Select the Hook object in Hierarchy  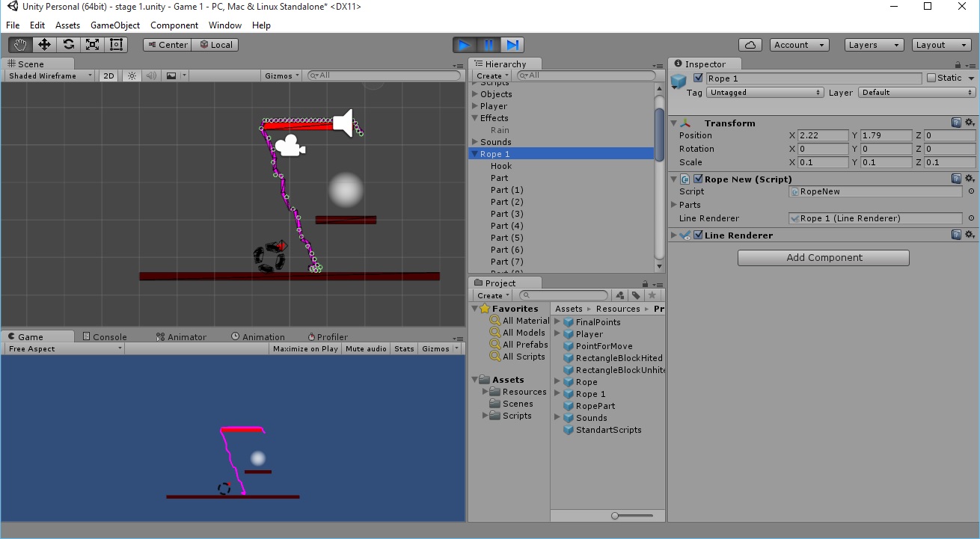click(x=501, y=166)
